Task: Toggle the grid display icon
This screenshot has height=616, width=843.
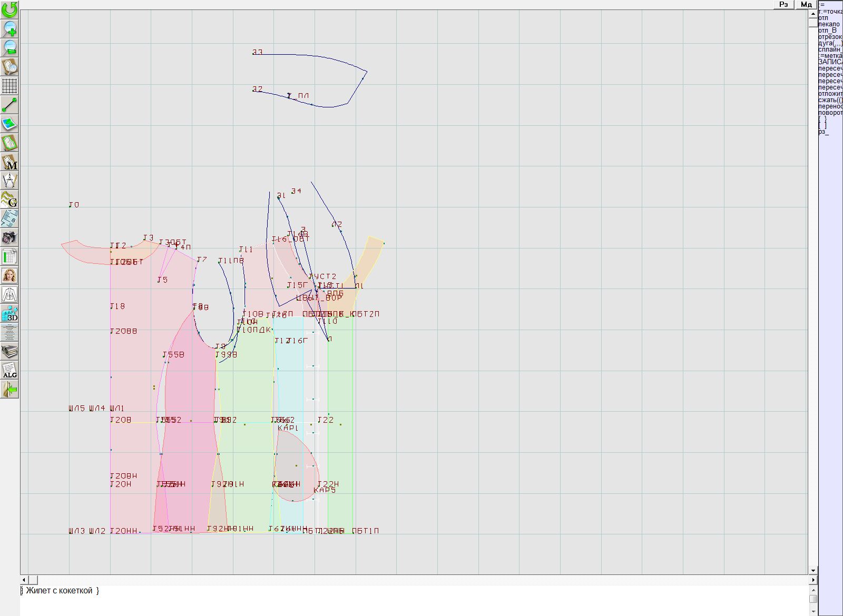Action: [9, 85]
